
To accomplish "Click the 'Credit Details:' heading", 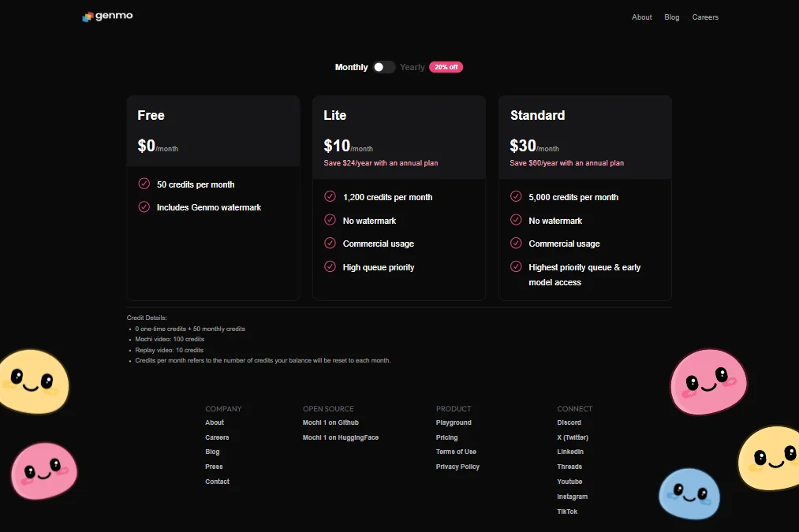I will (147, 318).
